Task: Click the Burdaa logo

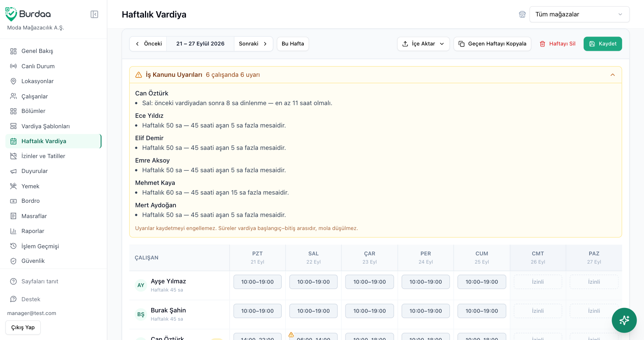Action: click(x=28, y=14)
